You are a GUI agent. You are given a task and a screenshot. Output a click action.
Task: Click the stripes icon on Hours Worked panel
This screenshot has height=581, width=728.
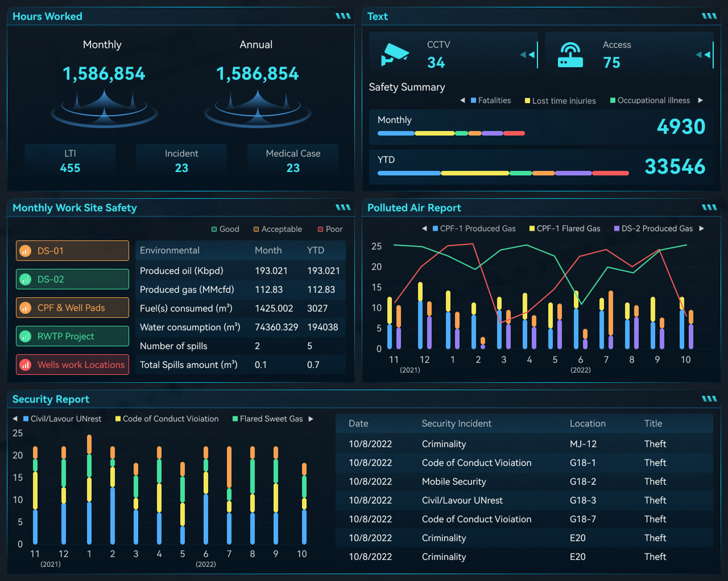tap(343, 16)
